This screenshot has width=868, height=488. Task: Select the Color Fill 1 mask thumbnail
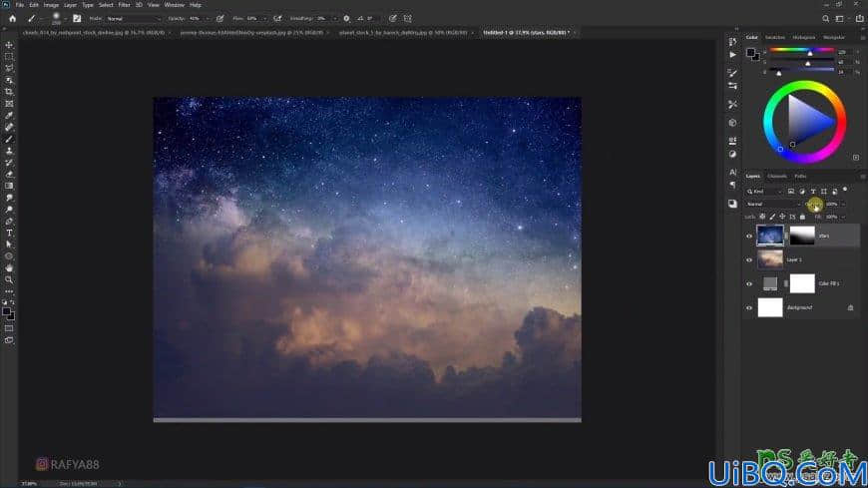coord(802,283)
